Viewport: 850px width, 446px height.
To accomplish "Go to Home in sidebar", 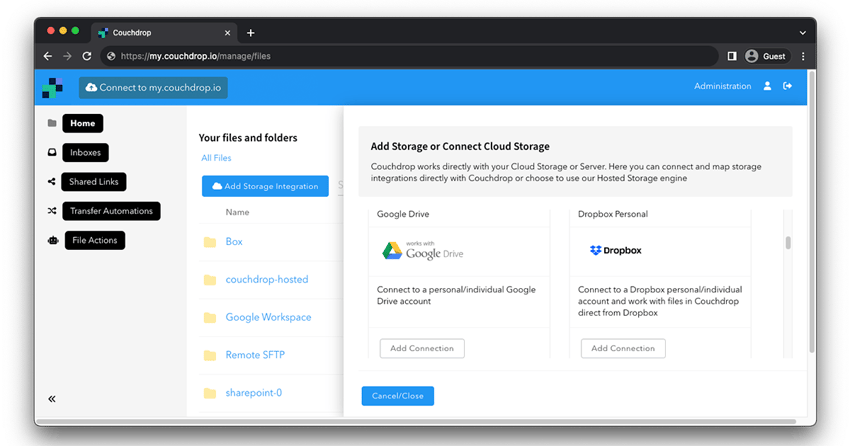I will tap(82, 124).
